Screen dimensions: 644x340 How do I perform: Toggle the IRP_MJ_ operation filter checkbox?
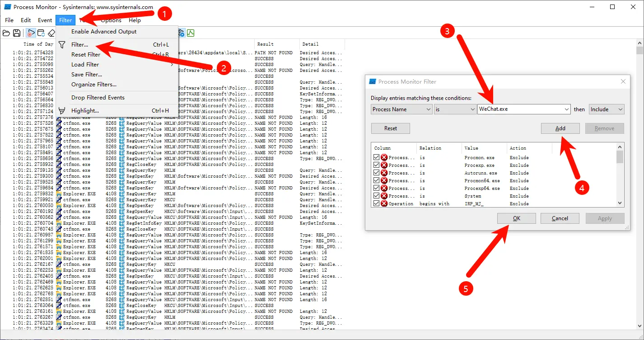[x=376, y=203]
